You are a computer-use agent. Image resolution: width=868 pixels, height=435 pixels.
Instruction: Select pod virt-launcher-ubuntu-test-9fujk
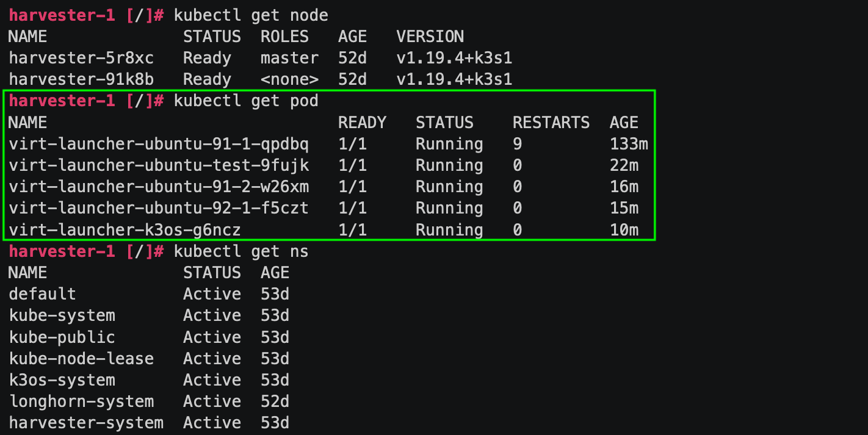pos(159,165)
